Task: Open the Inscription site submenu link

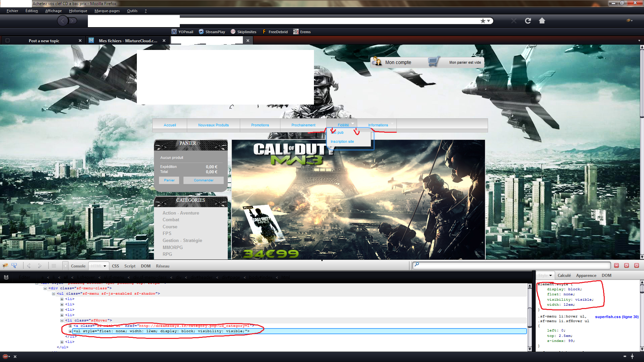Action: [x=342, y=142]
